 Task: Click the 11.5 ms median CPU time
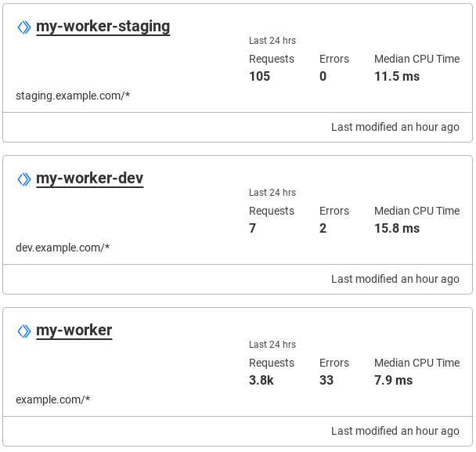pyautogui.click(x=397, y=76)
